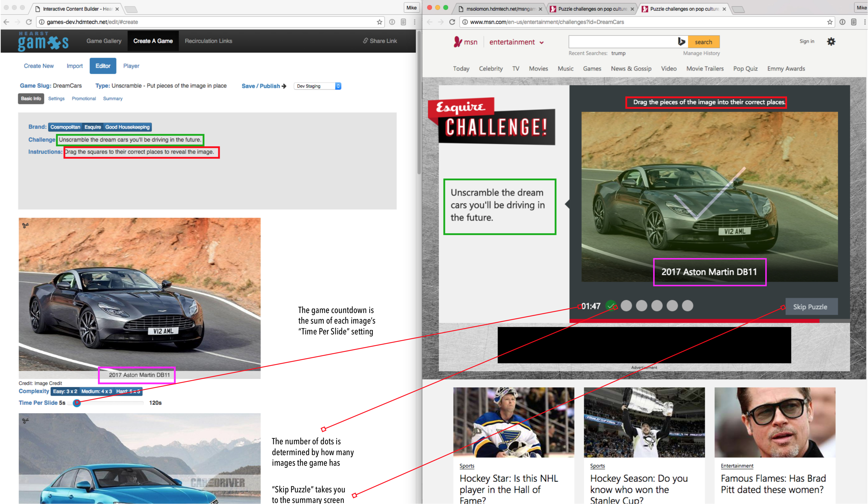Choose Medium: 4 x 3 complexity

point(96,391)
